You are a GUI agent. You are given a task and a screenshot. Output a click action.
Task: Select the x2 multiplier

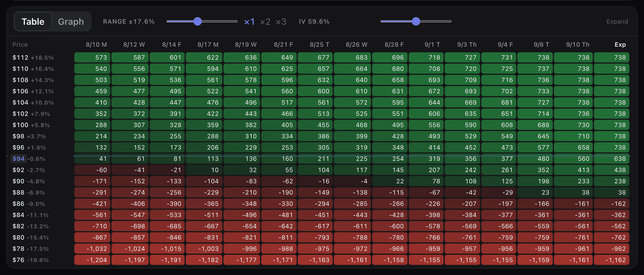click(265, 22)
